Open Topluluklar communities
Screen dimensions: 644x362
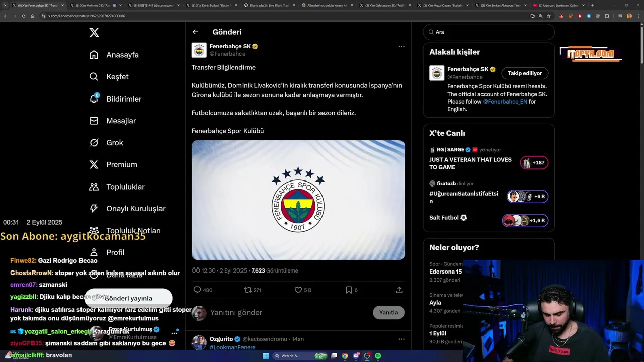(x=117, y=187)
